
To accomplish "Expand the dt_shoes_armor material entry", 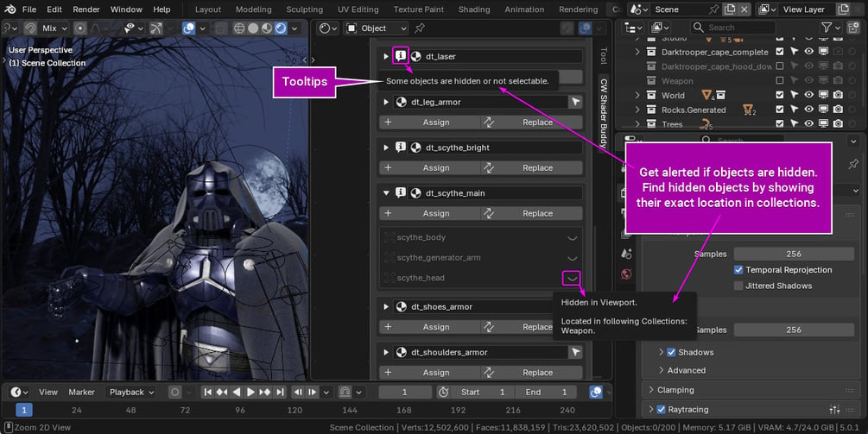I will 386,307.
